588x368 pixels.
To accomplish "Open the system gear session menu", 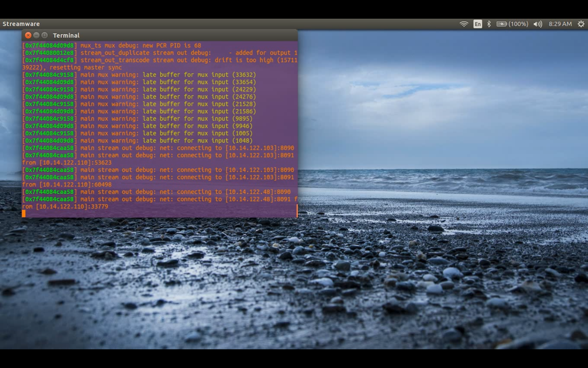I will click(x=581, y=24).
